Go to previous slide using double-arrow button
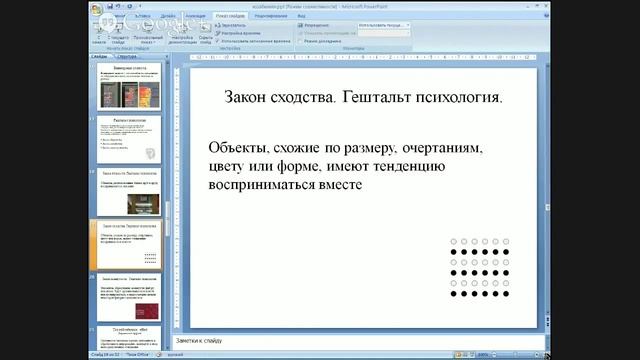The width and height of the screenshot is (640, 360). 547,318
